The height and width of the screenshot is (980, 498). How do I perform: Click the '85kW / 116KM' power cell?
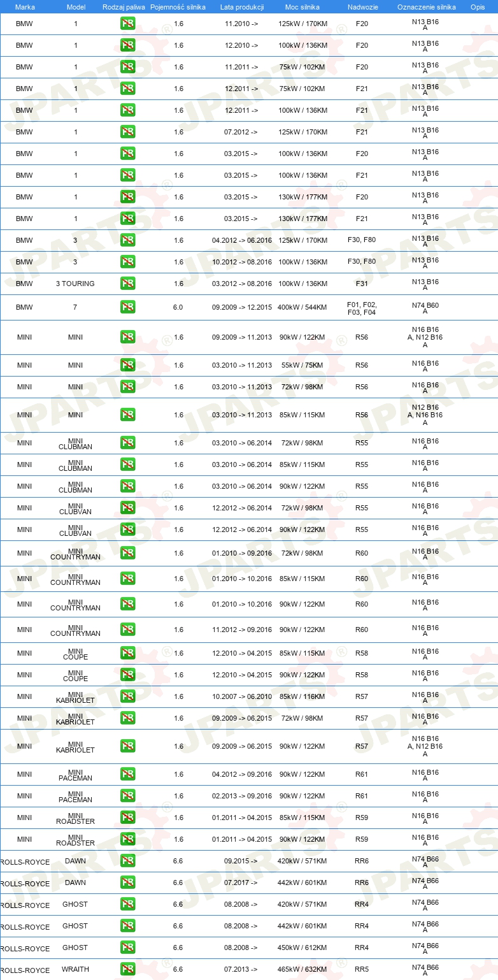point(302,696)
